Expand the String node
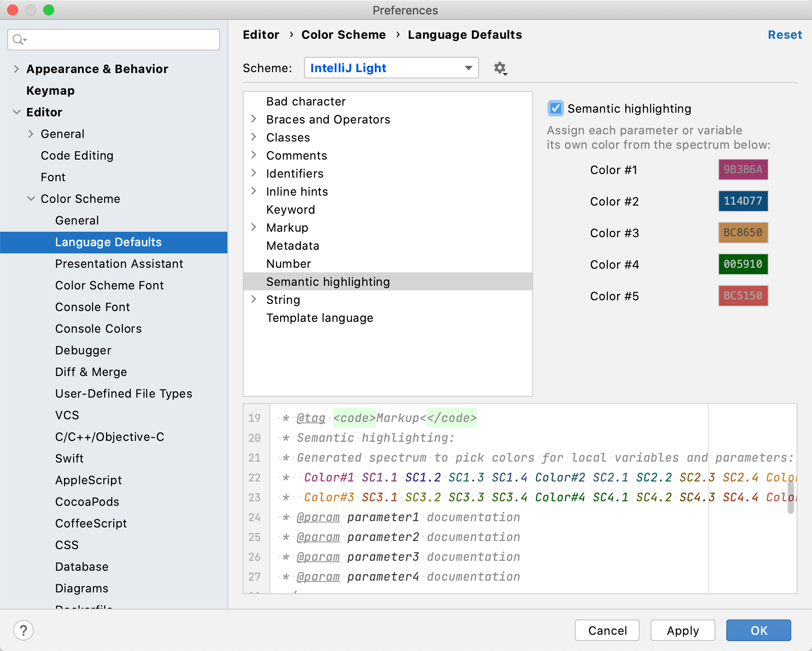Viewport: 812px width, 651px height. (x=254, y=299)
